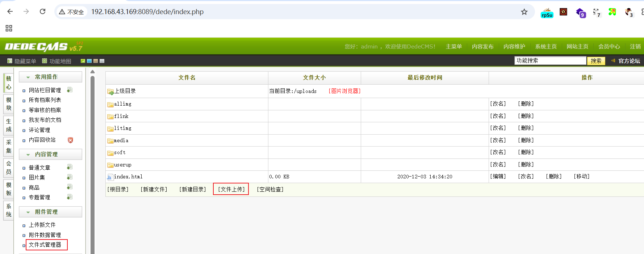Click the 搜索 button
This screenshot has width=644, height=254.
click(596, 61)
